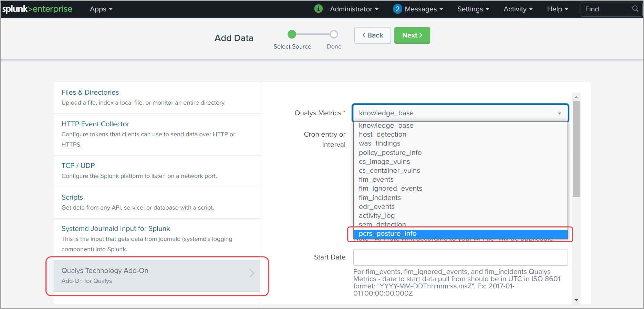
Task: Open the Qualys Metrics dropdown
Action: 460,113
